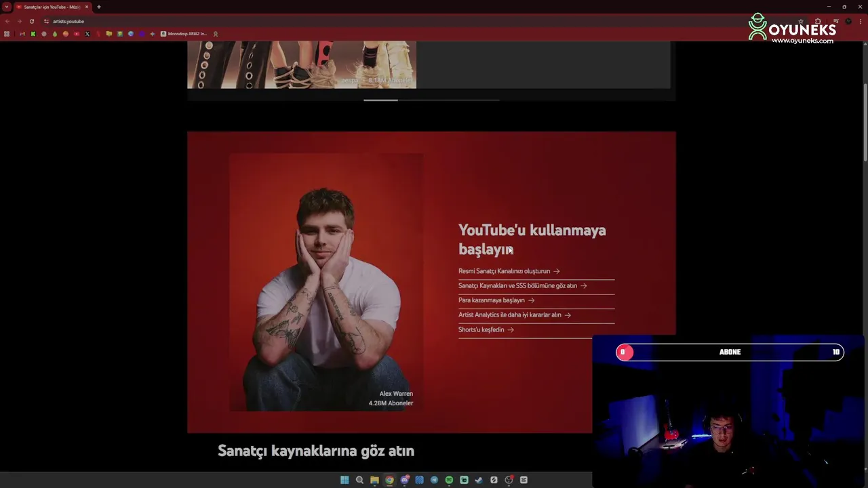Open the Chrome three-dot menu
The image size is (868, 488).
[861, 21]
